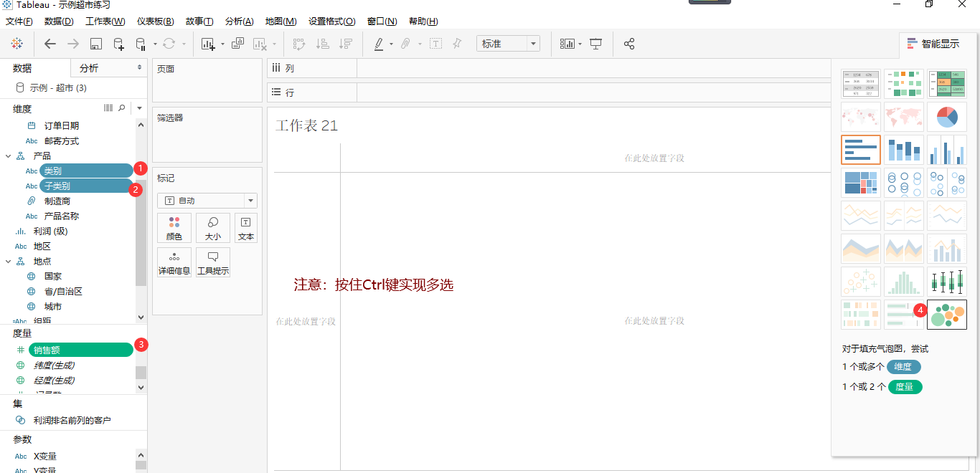Screen dimensions: 980x473
Task: Click the Redo forward arrow
Action: tap(73, 44)
